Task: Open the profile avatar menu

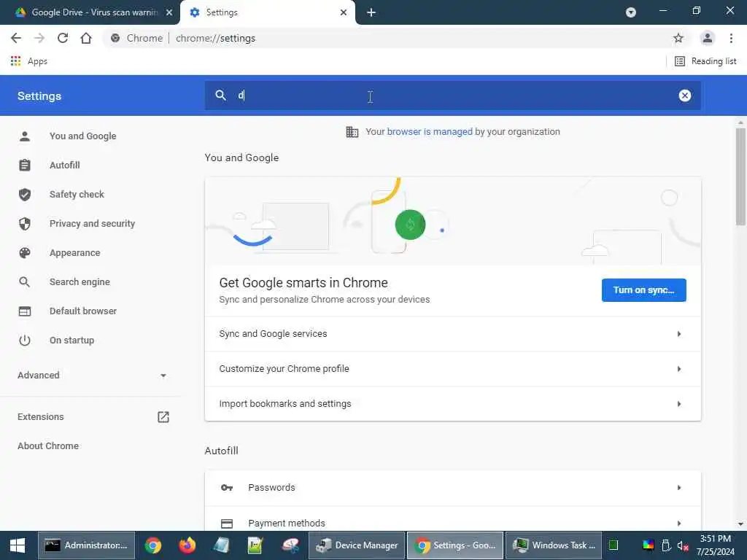Action: (x=708, y=38)
